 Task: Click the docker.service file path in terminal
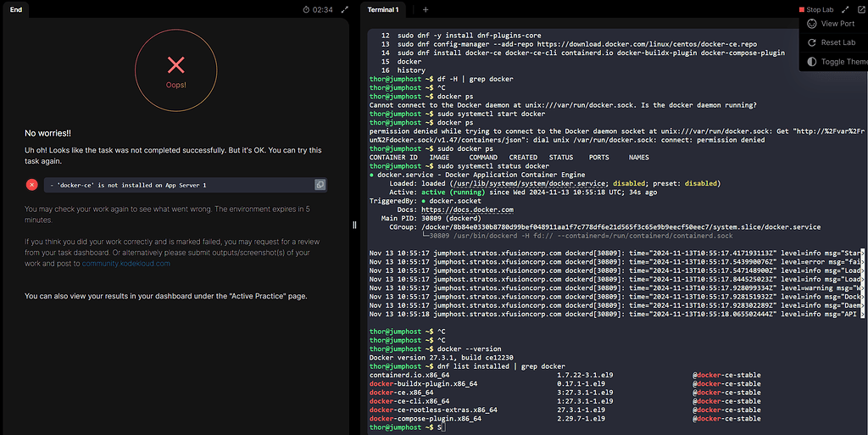coord(531,183)
